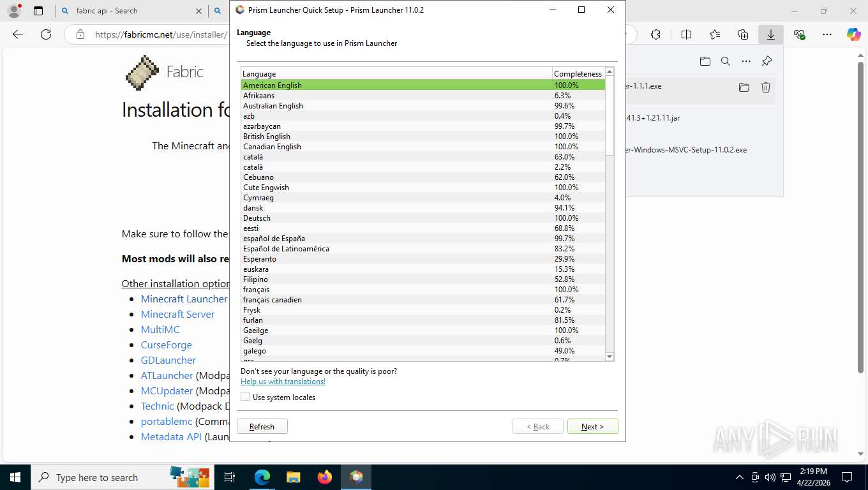Sort by the Language column header
The height and width of the screenshot is (490, 868).
pos(396,73)
